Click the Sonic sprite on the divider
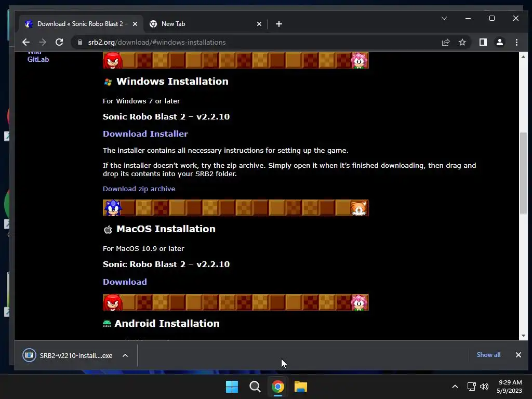The image size is (532, 399). pyautogui.click(x=113, y=208)
